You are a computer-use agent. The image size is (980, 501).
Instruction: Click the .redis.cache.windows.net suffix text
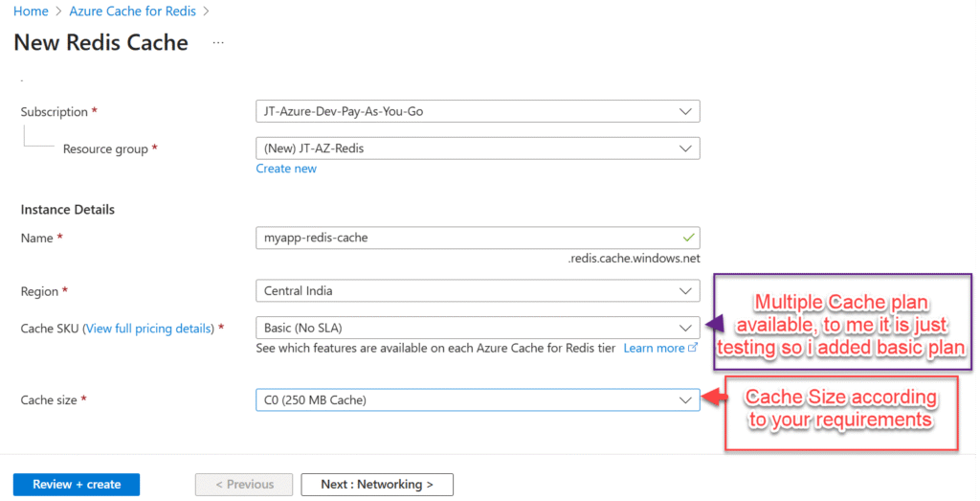(x=634, y=259)
